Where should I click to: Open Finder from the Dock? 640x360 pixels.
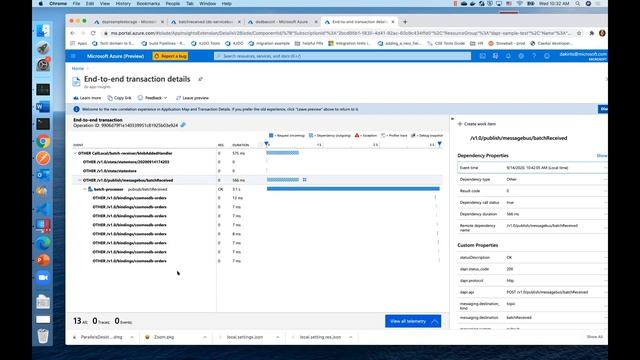click(43, 31)
